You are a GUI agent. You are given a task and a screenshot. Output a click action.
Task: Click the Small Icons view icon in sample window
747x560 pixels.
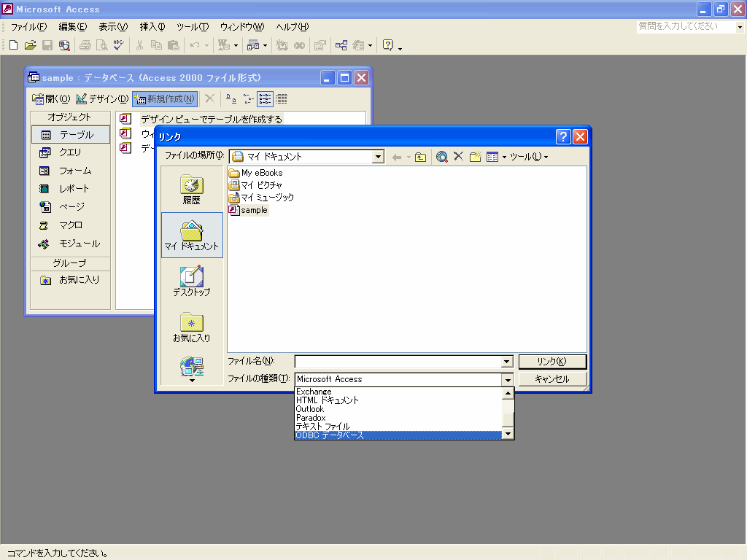coord(248,98)
